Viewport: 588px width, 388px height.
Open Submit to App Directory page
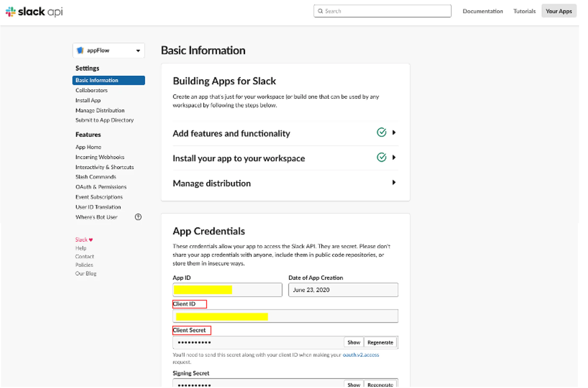pyautogui.click(x=105, y=120)
